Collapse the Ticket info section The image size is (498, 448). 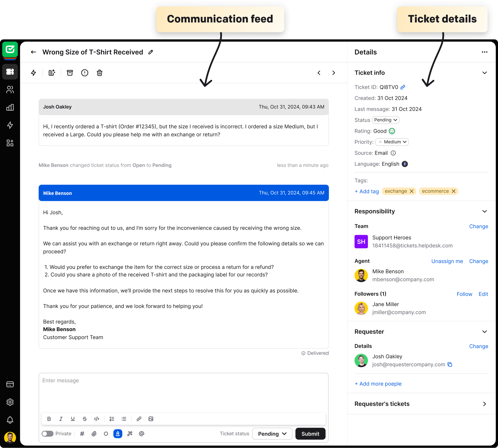click(484, 73)
